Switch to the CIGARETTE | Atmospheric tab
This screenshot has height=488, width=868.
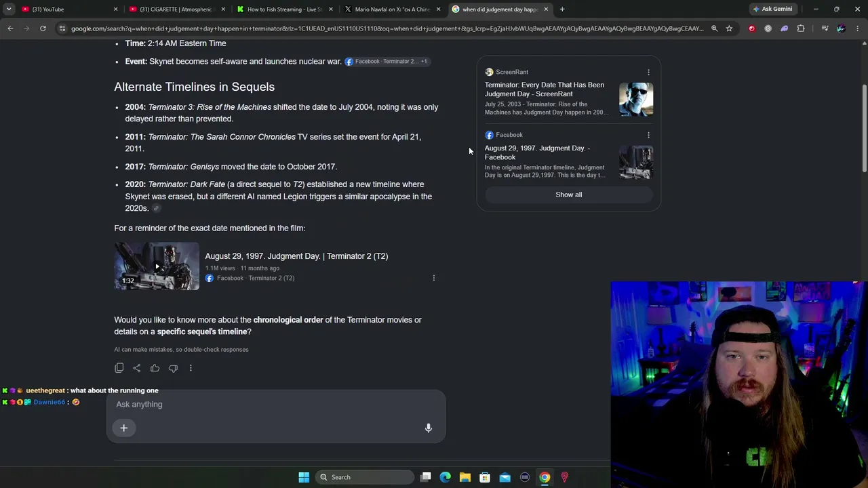point(176,9)
